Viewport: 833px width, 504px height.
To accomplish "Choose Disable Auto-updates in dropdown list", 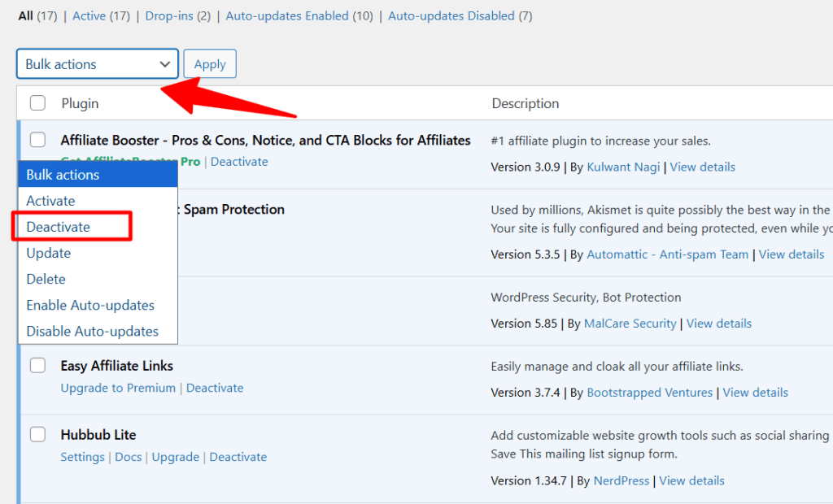I will [x=98, y=331].
